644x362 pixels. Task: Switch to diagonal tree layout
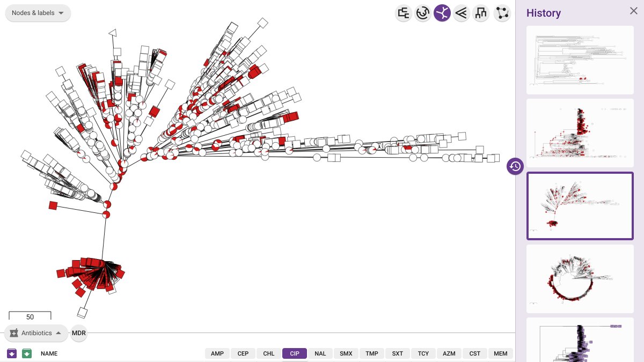click(462, 13)
